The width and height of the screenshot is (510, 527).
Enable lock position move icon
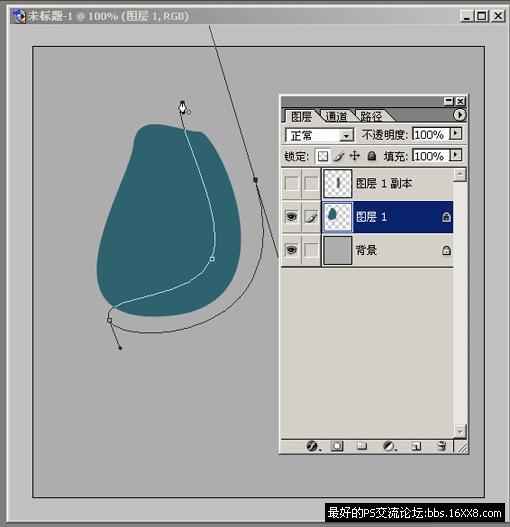pos(355,156)
